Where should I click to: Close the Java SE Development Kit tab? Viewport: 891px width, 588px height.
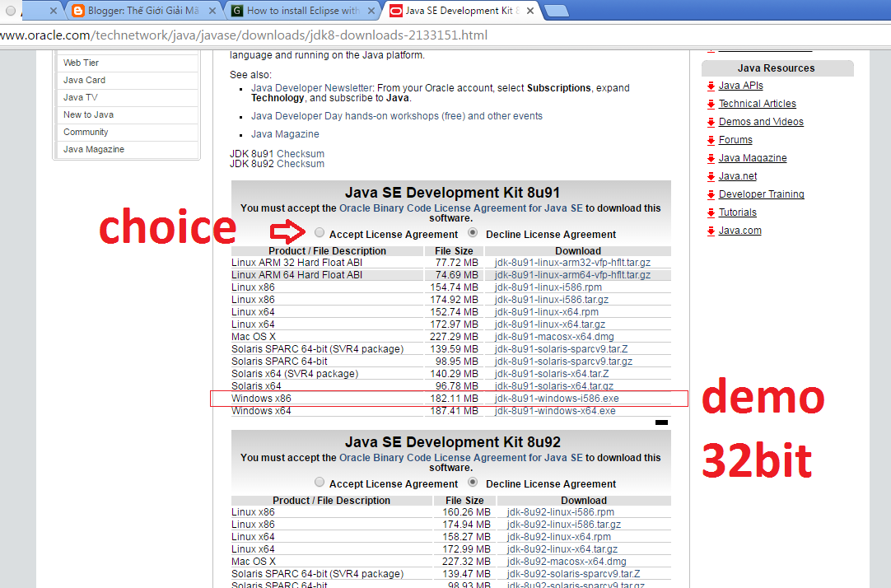coord(529,10)
